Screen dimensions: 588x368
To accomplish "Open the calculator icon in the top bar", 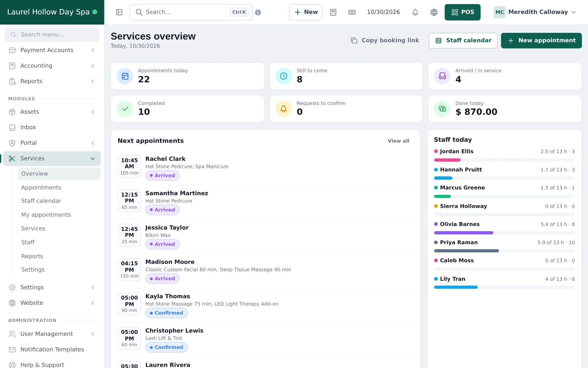I will pyautogui.click(x=333, y=12).
